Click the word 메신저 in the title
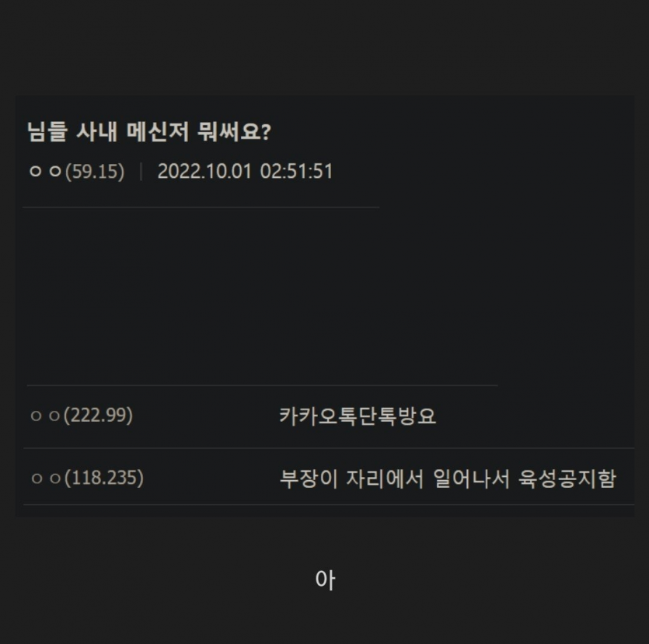The image size is (649, 644). click(157, 132)
